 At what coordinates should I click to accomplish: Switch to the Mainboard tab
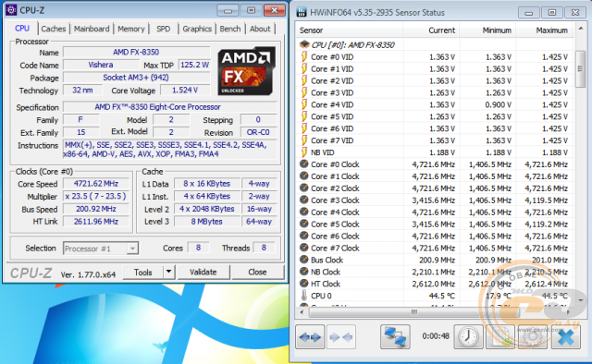(92, 29)
